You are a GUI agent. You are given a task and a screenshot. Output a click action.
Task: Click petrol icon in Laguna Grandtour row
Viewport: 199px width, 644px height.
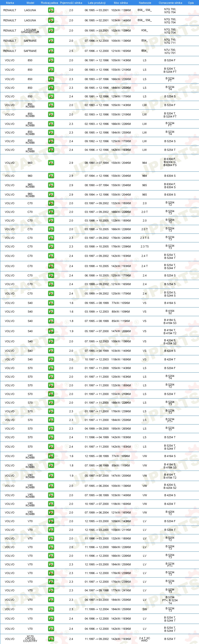[x=51, y=31]
